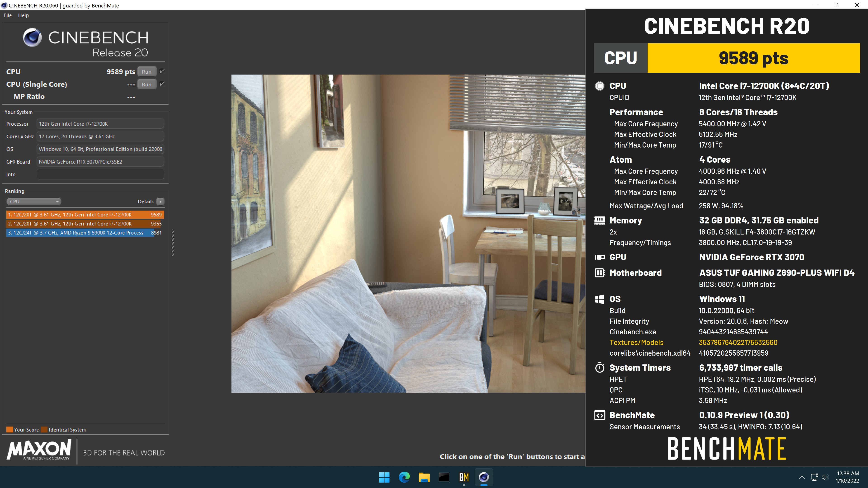Open the network icon in system tray
Screen dimensions: 868x488
[814, 477]
